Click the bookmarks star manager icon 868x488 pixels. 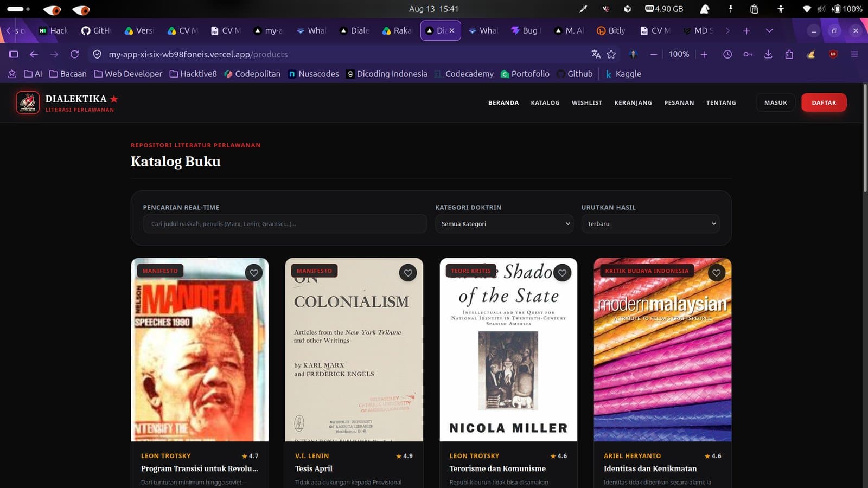(11, 74)
